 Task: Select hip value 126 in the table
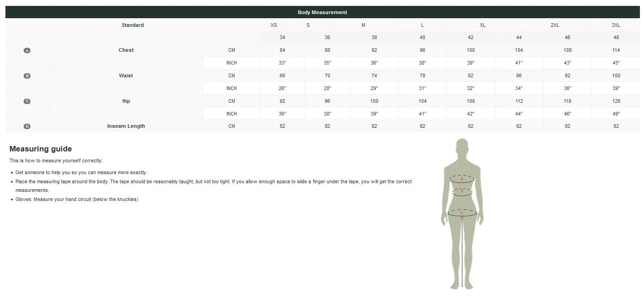click(616, 101)
